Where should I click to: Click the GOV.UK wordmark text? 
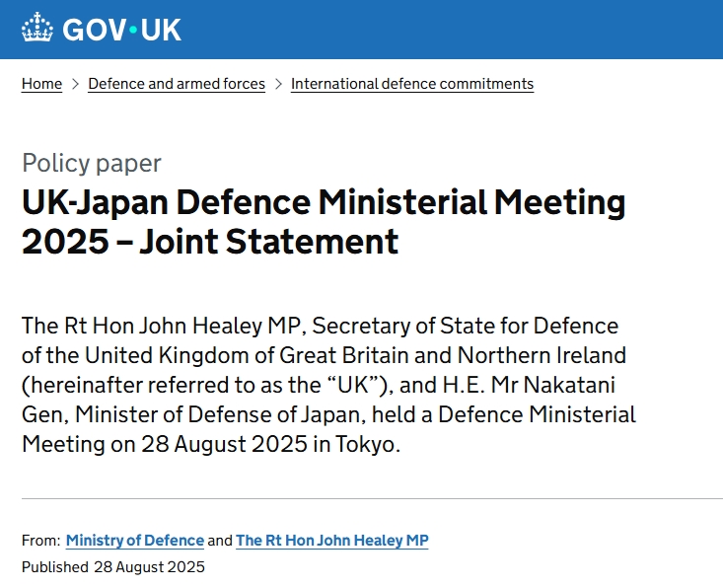point(121,30)
